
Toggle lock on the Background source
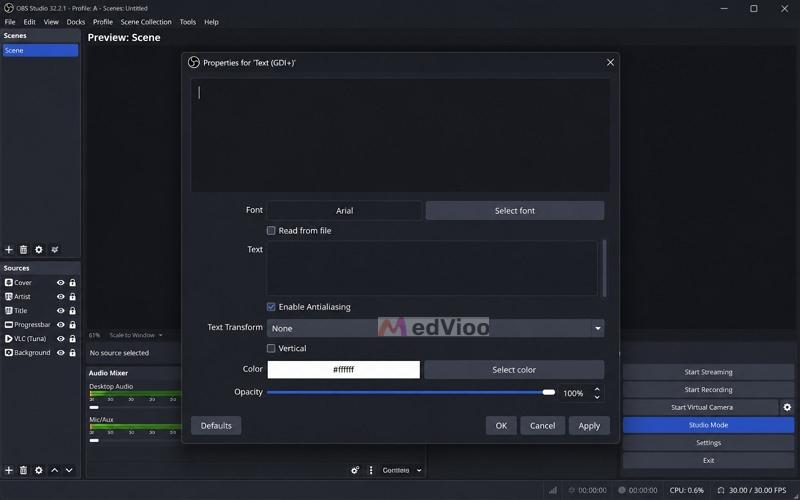click(72, 353)
